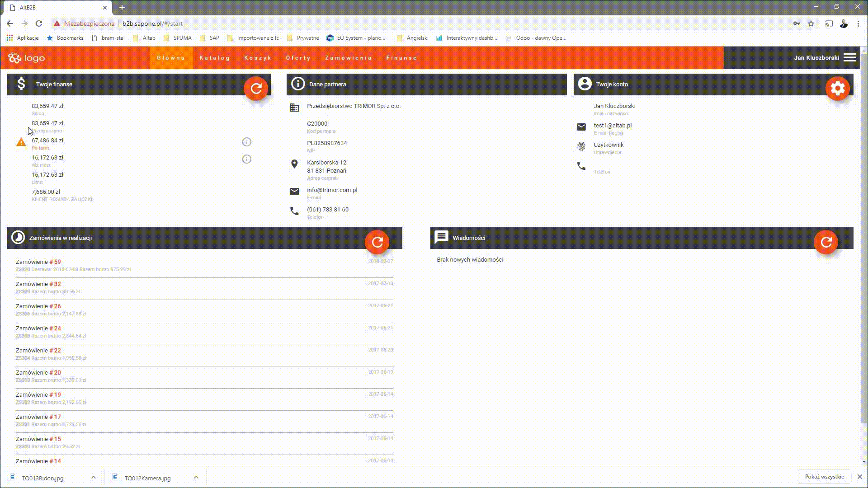This screenshot has width=868, height=488.
Task: Expand options for TO012Kamera.jpg download
Action: click(196, 477)
